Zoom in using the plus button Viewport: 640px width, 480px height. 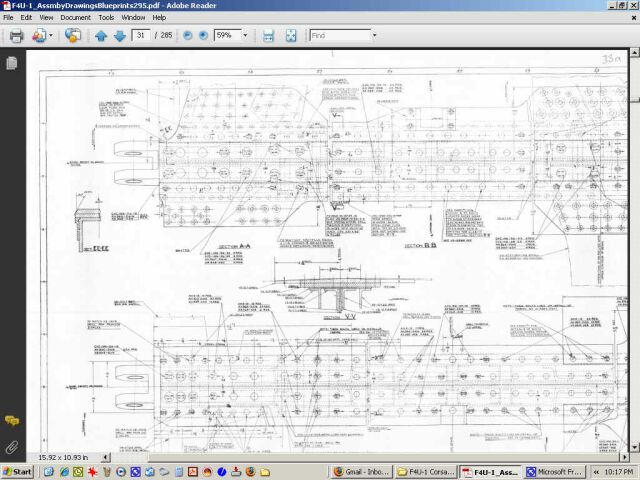[203, 35]
